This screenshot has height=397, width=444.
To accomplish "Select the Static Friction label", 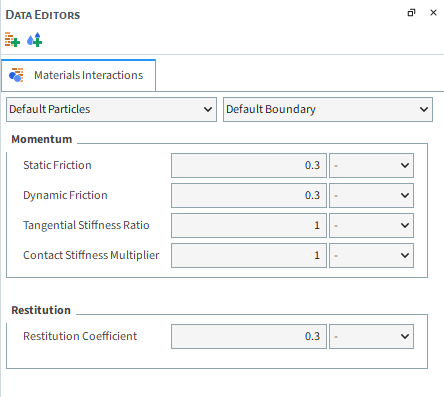I will pyautogui.click(x=57, y=165).
